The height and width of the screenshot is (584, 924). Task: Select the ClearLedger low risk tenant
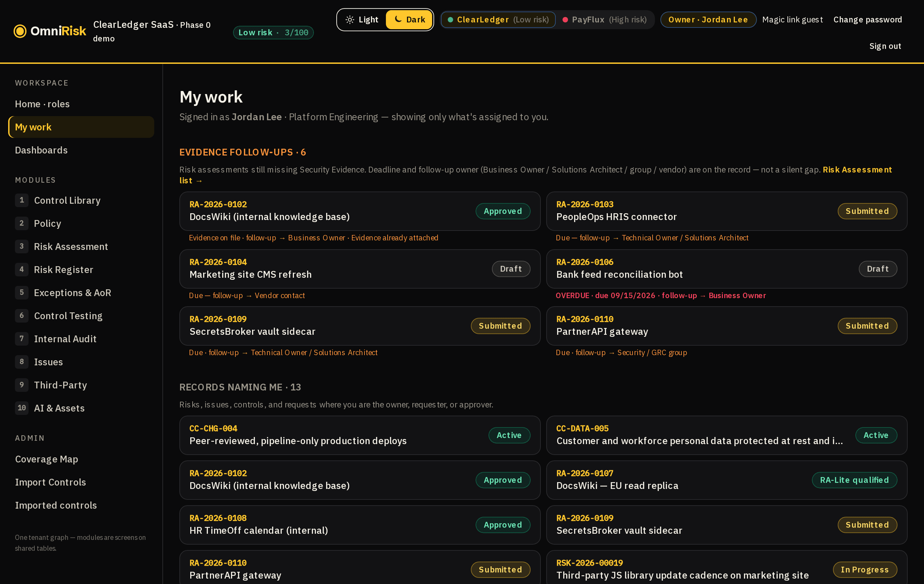tap(498, 20)
